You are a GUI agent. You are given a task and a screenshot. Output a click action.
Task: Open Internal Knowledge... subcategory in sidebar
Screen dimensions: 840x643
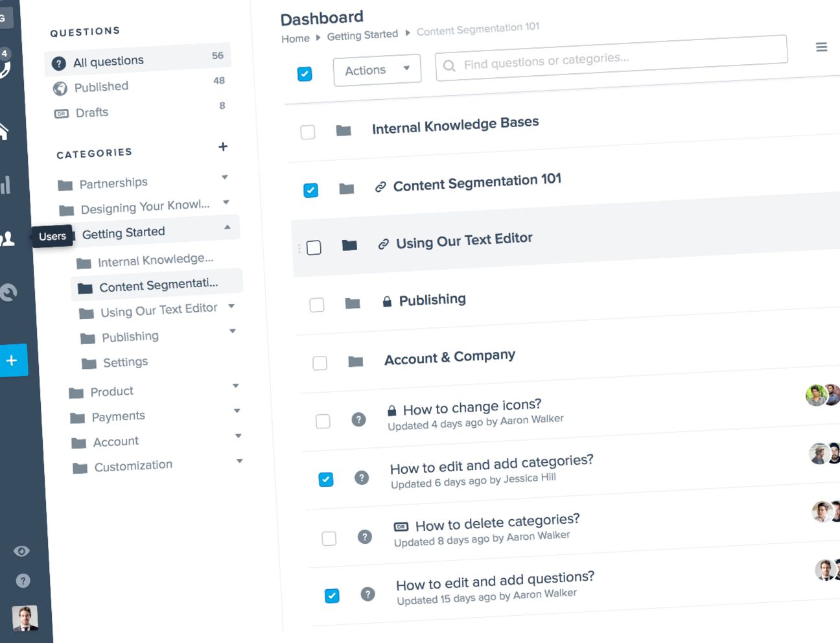coord(156,260)
